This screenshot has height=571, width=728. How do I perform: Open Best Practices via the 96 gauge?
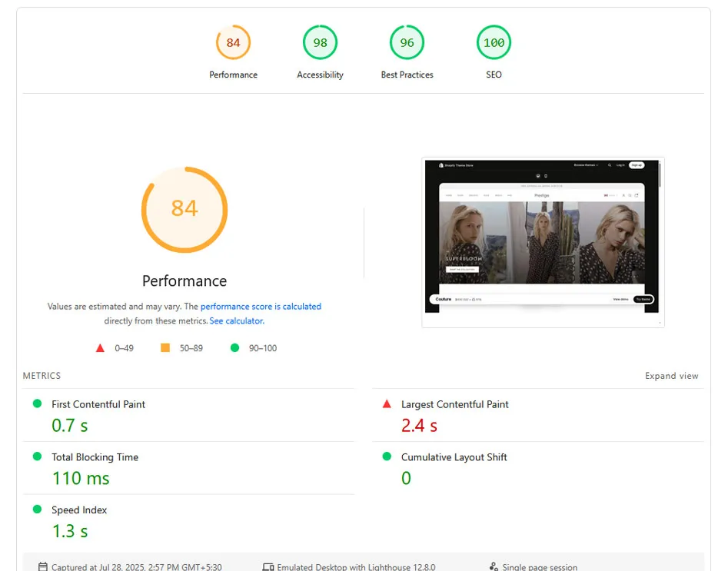(407, 43)
